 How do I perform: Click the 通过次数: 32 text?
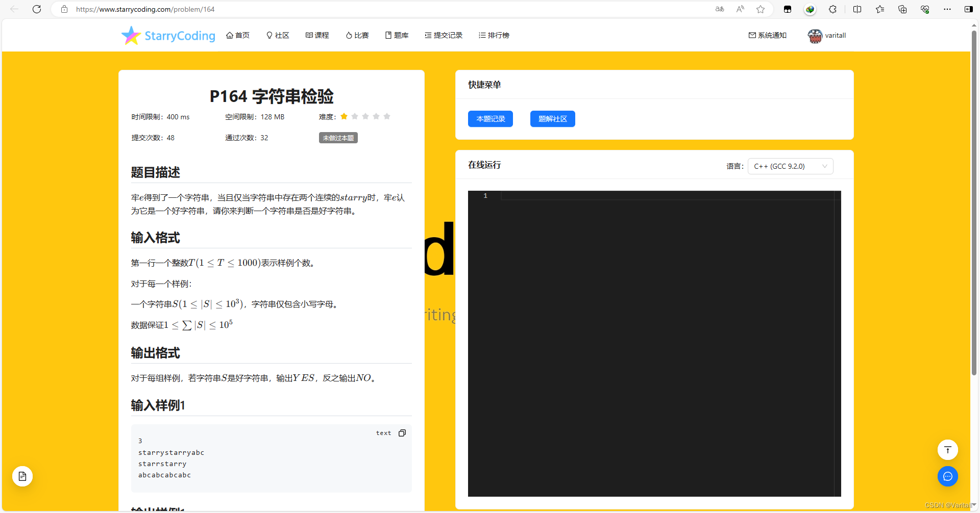point(247,138)
